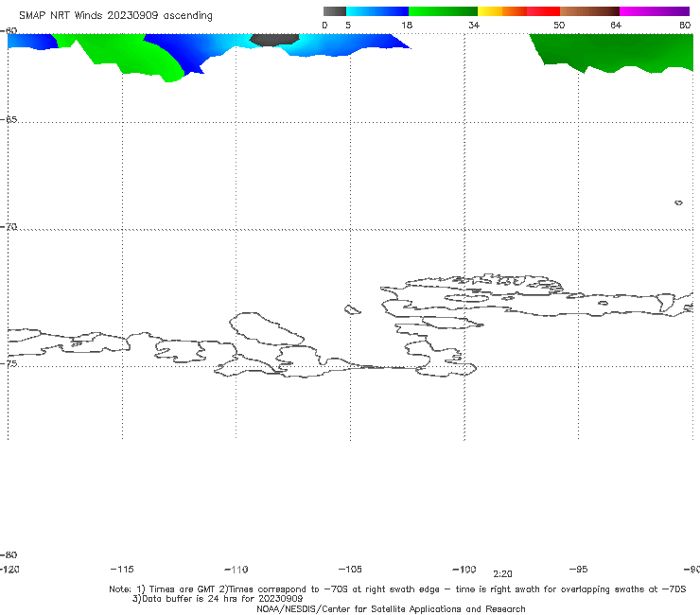Click the color bar label '34'
The height and width of the screenshot is (615, 700).
coord(474,26)
